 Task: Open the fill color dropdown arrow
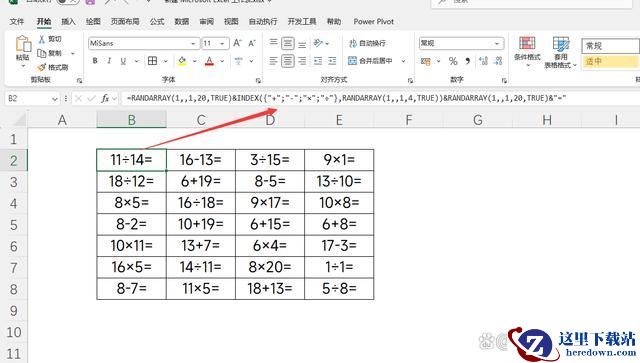(x=195, y=61)
